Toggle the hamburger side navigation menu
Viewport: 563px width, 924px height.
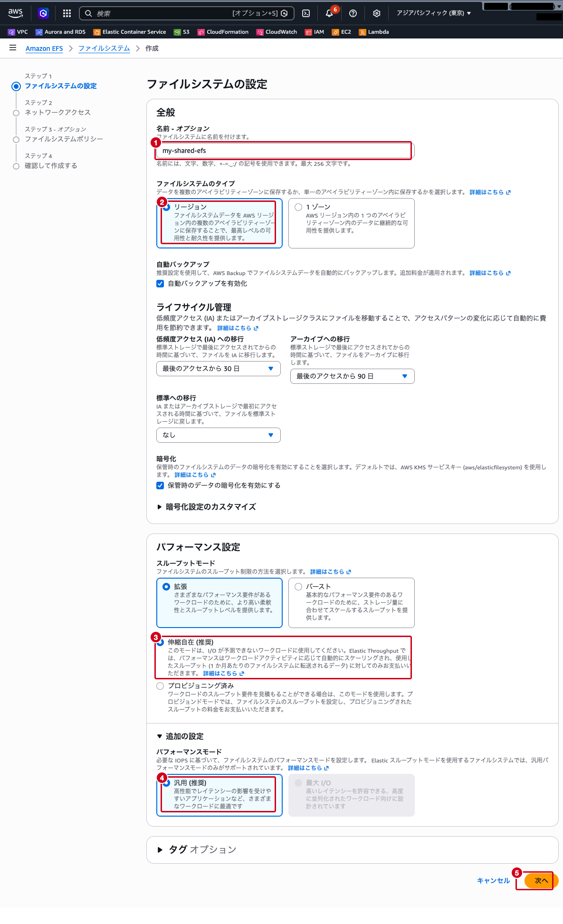pos(13,48)
